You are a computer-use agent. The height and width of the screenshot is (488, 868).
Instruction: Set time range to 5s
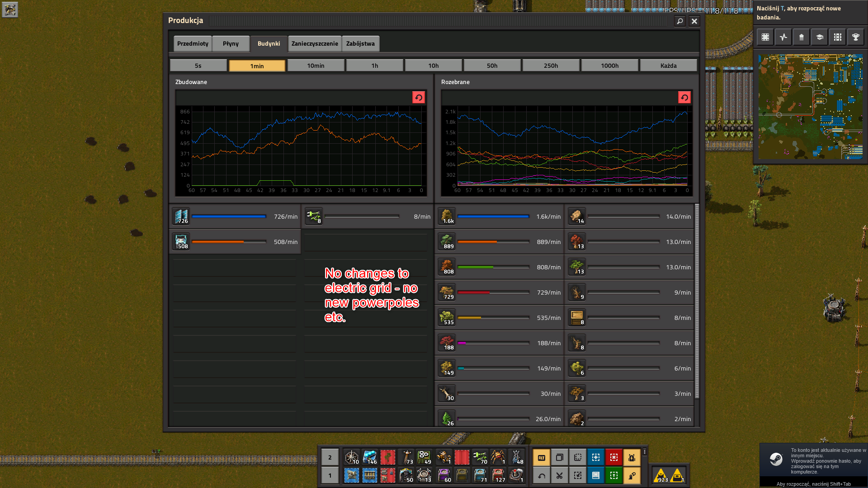point(198,66)
